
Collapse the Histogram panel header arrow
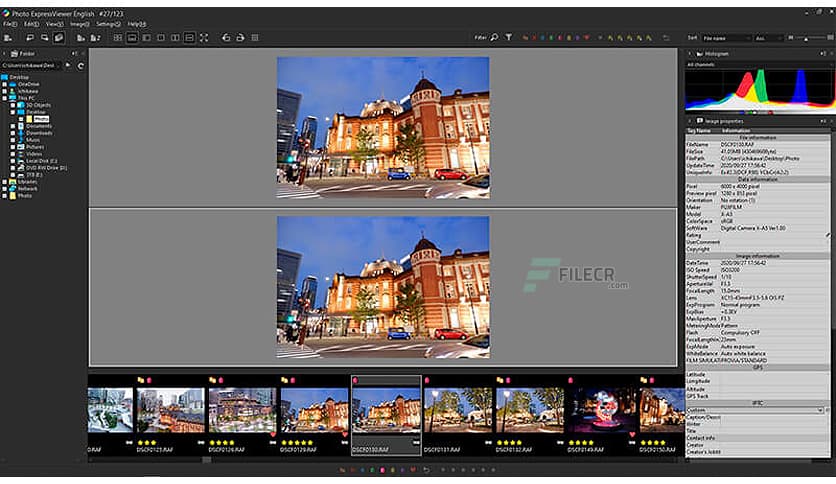(689, 54)
